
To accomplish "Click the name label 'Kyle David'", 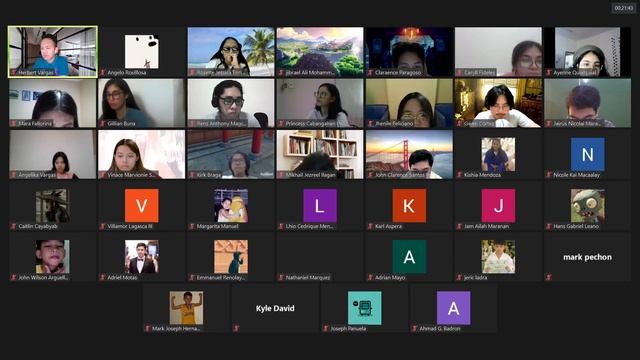I will (x=275, y=309).
